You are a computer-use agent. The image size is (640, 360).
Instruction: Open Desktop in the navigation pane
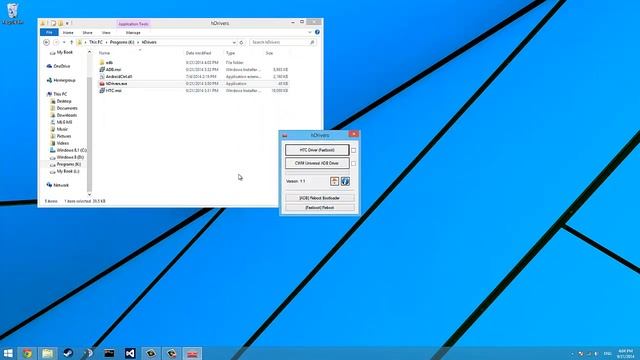point(64,101)
